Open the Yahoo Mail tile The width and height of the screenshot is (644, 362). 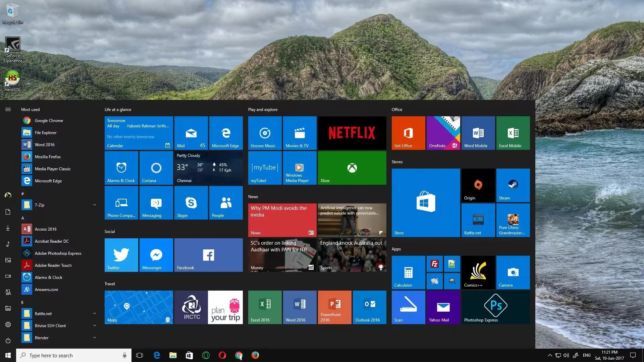point(443,307)
